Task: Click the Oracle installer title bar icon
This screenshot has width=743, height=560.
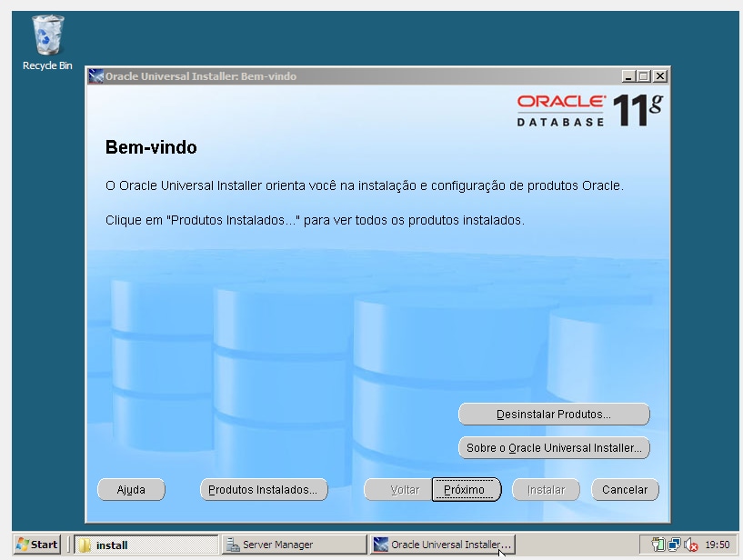Action: tap(95, 76)
